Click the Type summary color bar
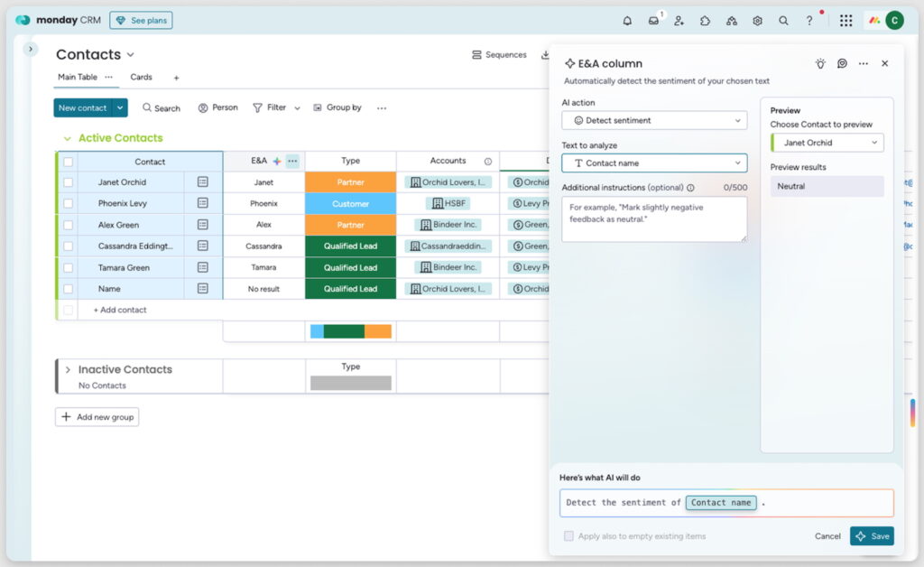This screenshot has height=567, width=924. tap(351, 332)
